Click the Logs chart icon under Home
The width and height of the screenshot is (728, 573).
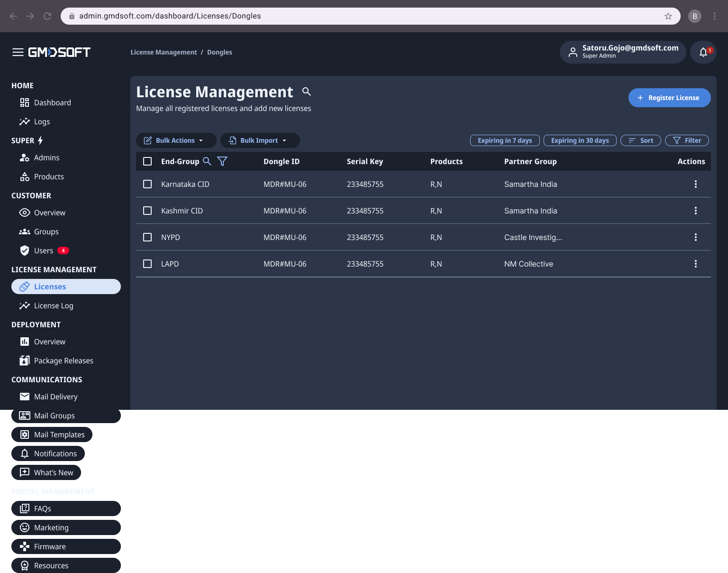[25, 121]
